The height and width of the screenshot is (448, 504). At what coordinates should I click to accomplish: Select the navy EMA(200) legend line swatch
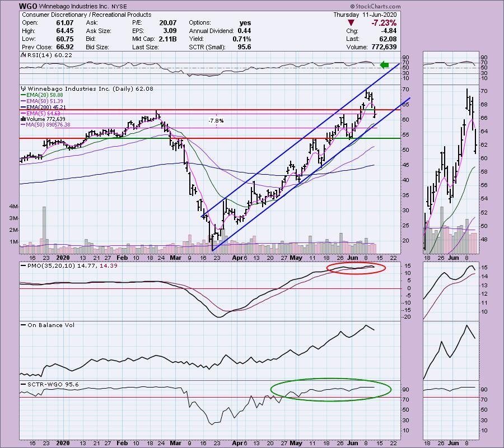pos(24,108)
